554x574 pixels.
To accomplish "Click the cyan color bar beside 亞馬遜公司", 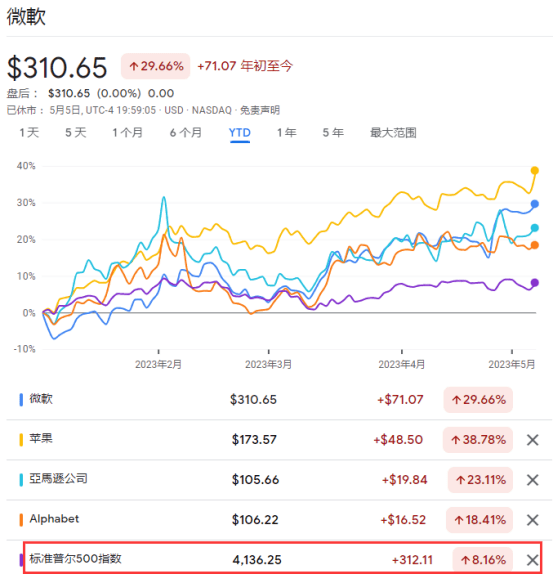I will [21, 480].
